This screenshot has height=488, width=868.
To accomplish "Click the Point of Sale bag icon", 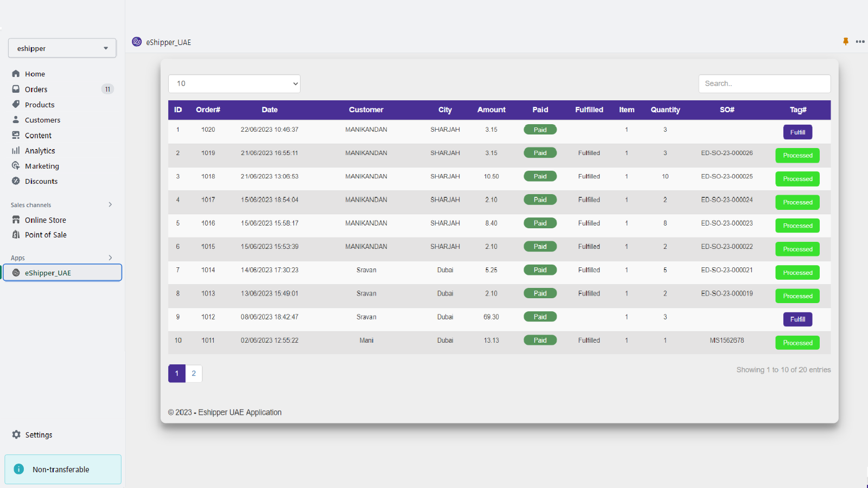I will [x=16, y=234].
